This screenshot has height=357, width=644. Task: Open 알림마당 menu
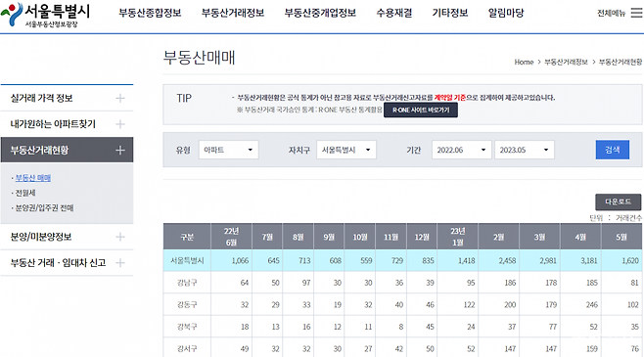pos(506,13)
